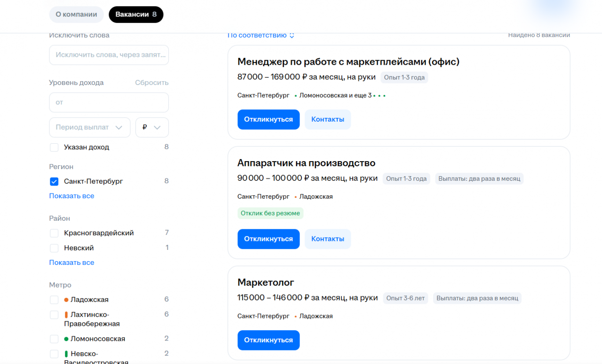Screen dimensions: 602x364
Task: Uncheck the Санкт-Петербург region filter
Action: pyautogui.click(x=54, y=181)
